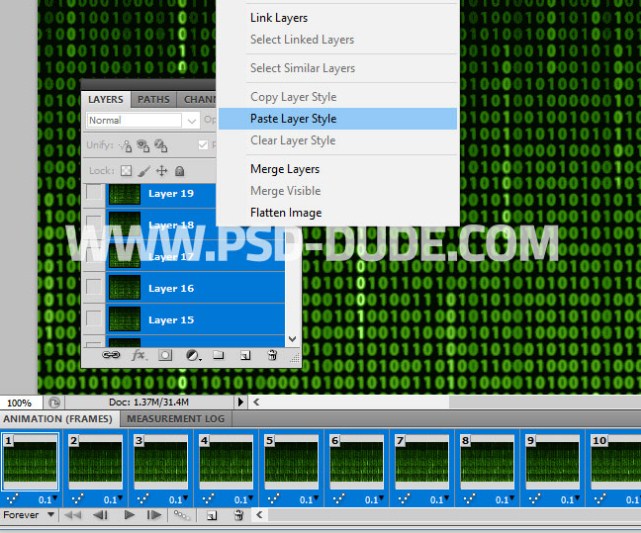
Task: Lock layer position move icon
Action: (162, 170)
